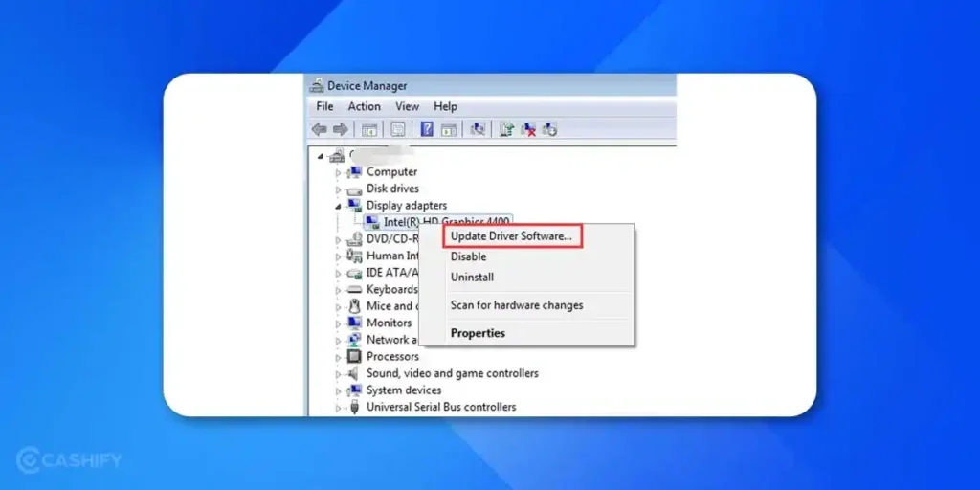Choose Update Driver Software... from context menu

[511, 236]
